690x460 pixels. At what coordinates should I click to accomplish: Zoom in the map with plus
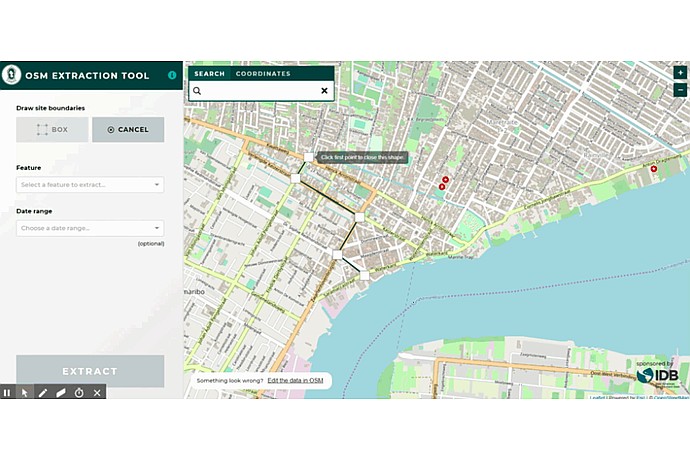[680, 72]
